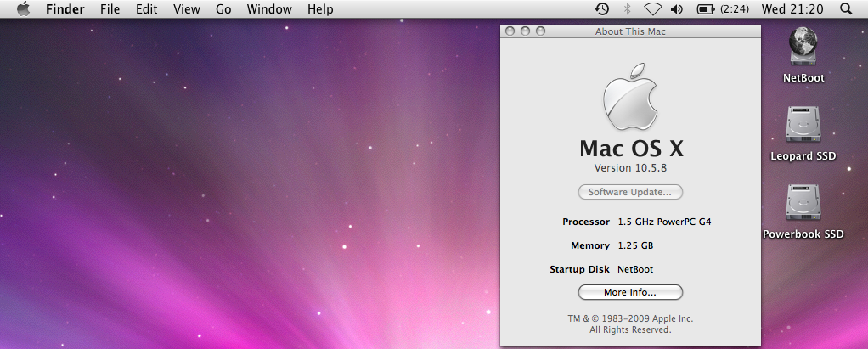This screenshot has width=868, height=349.
Task: Open the Window menu
Action: click(x=269, y=9)
